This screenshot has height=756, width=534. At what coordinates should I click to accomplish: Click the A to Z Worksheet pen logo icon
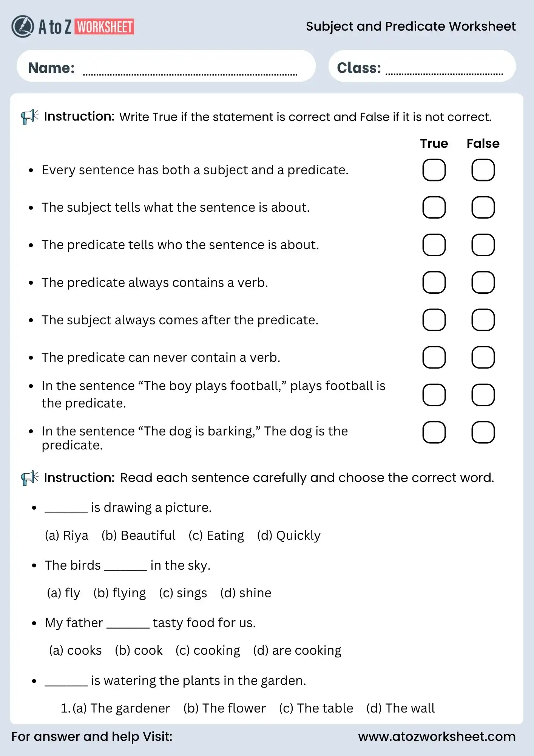23,26
